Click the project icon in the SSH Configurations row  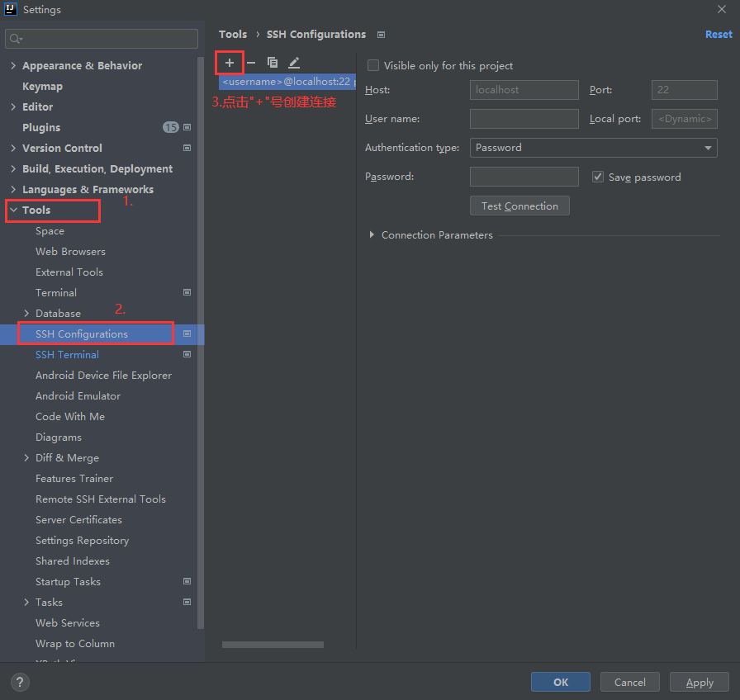(x=187, y=334)
